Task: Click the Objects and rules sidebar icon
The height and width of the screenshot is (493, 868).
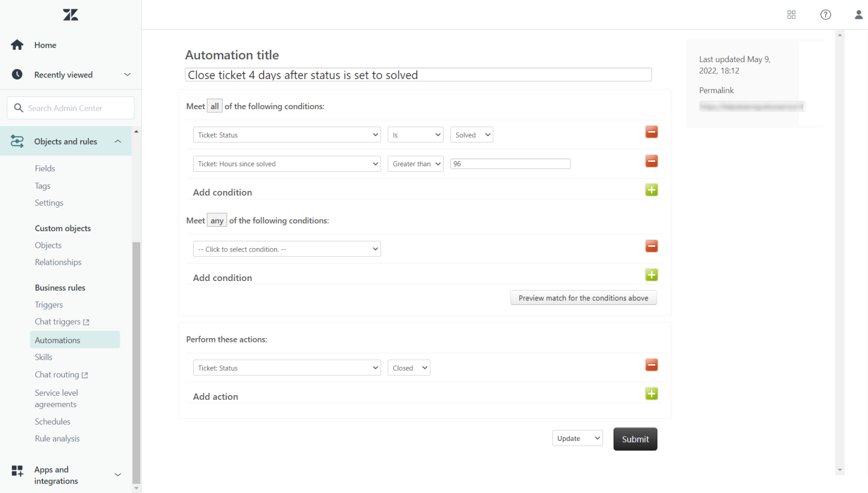Action: [x=17, y=141]
